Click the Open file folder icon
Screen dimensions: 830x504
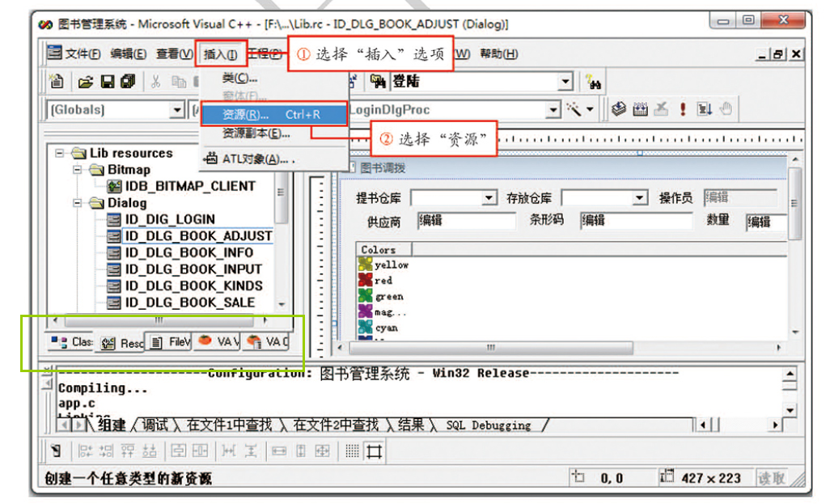tap(85, 82)
